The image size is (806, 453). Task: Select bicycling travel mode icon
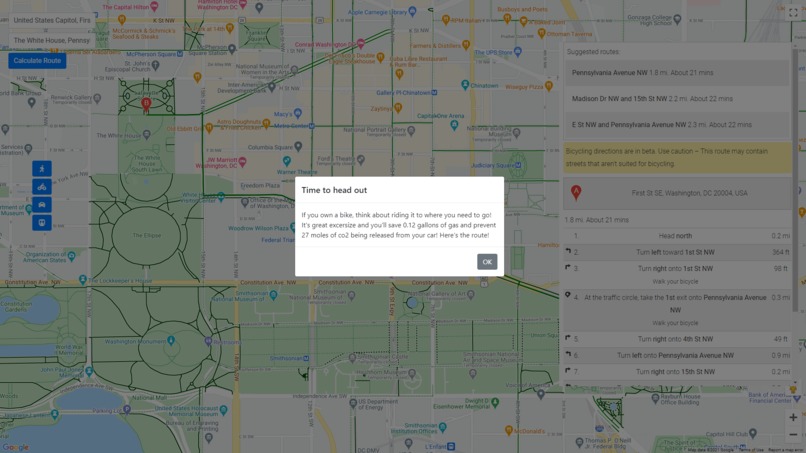(x=42, y=187)
